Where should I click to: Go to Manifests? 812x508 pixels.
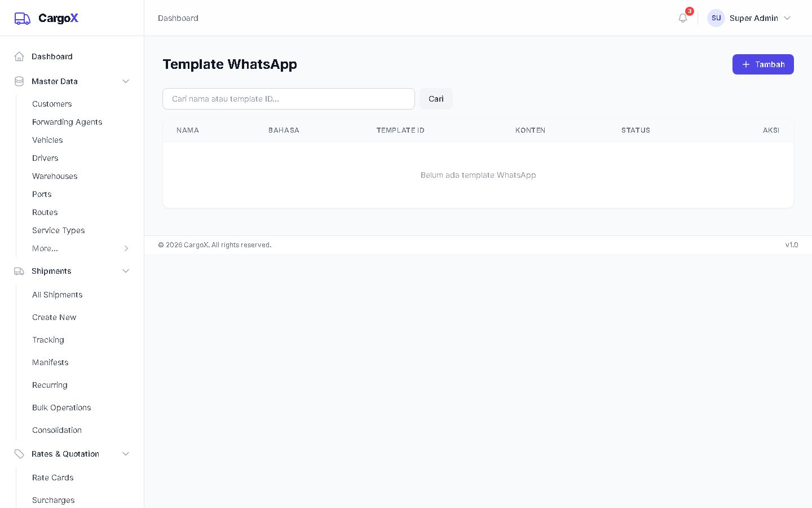[x=50, y=362]
